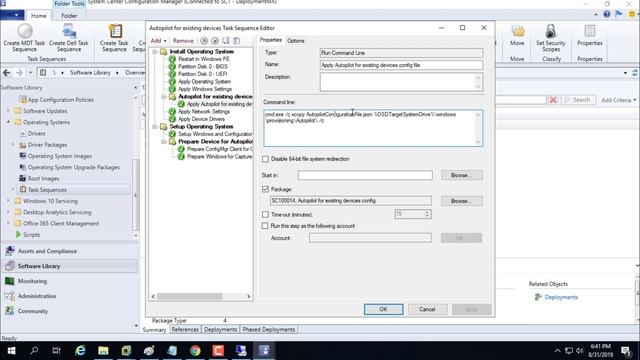The width and height of the screenshot is (640, 360).
Task: Select Prepare Windows for Capture step
Action: click(220, 157)
